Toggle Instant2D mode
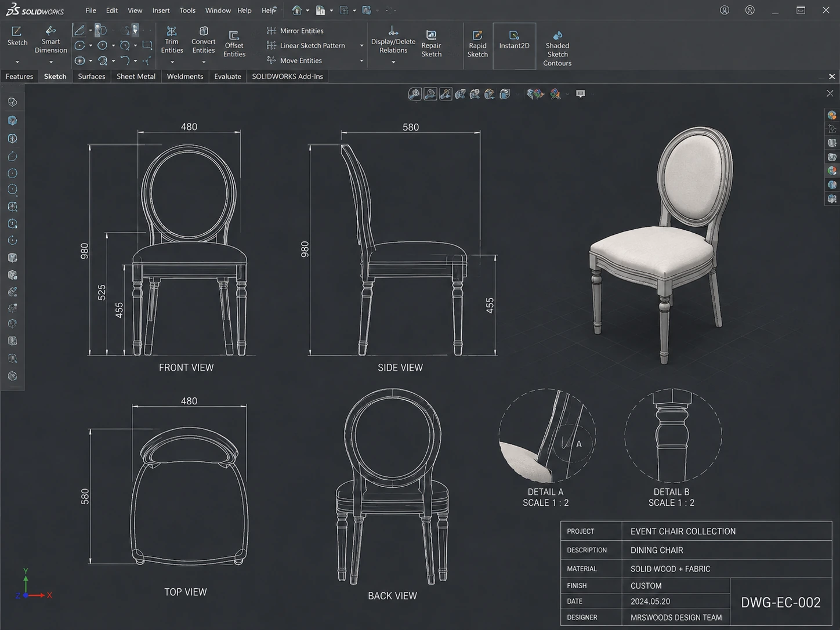 [x=514, y=46]
